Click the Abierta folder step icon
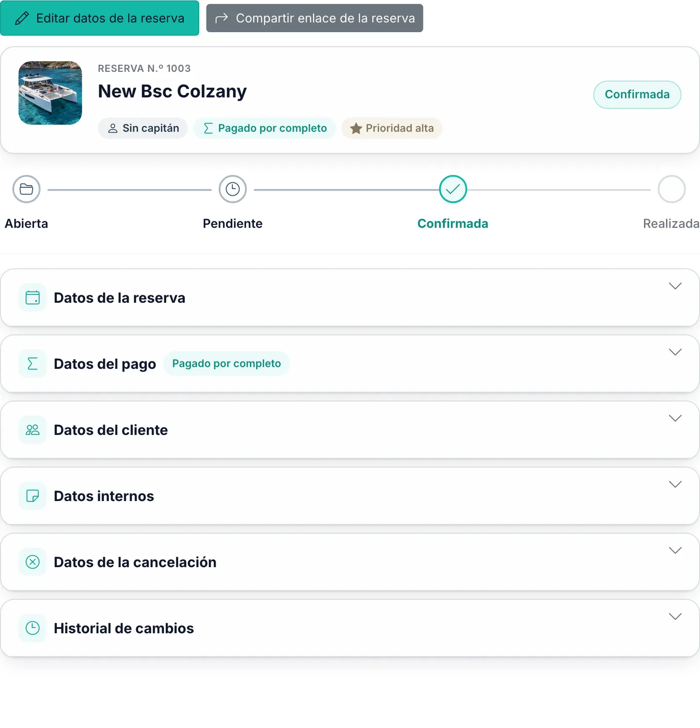The image size is (700, 728). [x=26, y=189]
